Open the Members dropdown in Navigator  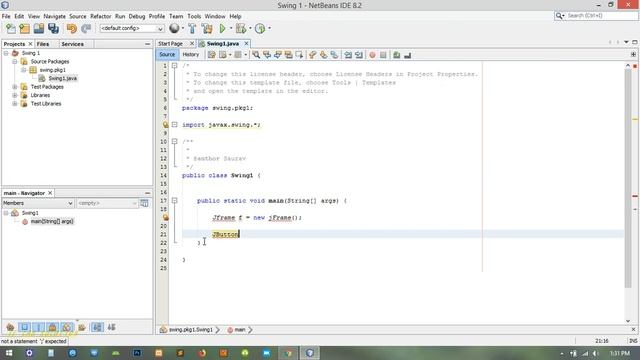coord(38,203)
